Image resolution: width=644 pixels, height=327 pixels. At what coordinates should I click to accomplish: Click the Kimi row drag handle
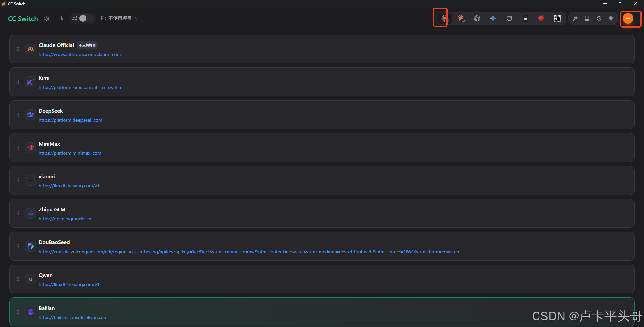(18, 82)
